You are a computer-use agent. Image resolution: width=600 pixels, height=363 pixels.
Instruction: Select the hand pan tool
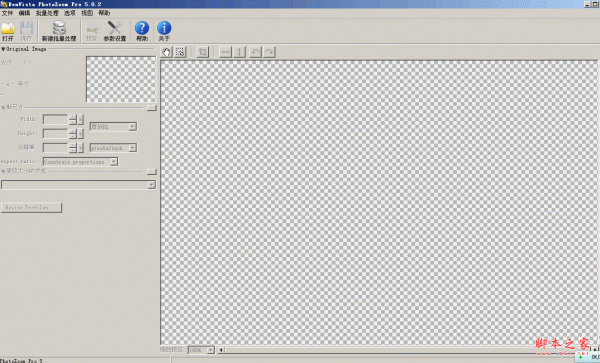(x=166, y=52)
